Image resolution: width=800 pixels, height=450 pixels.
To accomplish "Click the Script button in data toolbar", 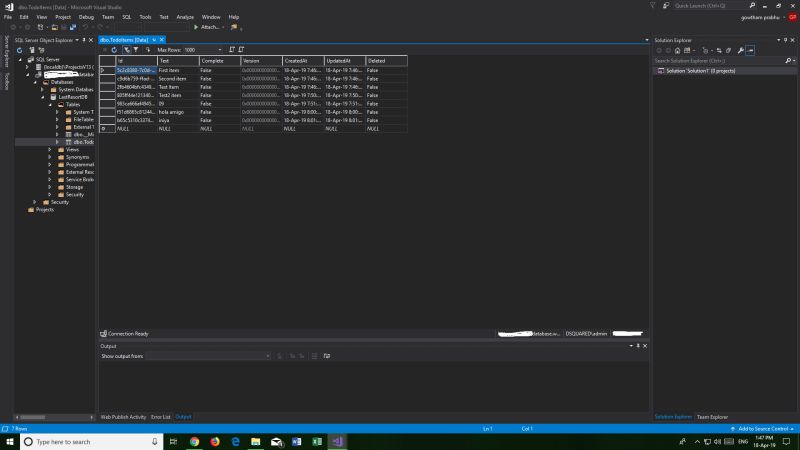I will tap(148, 50).
